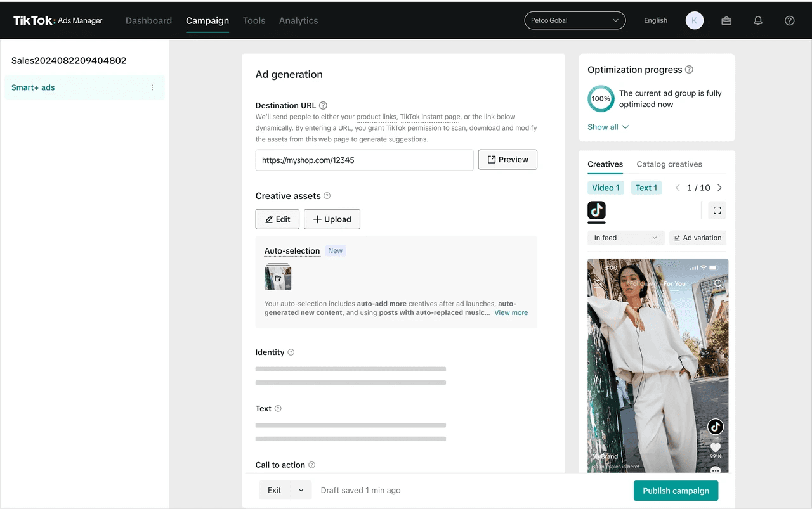Image resolution: width=812 pixels, height=509 pixels.
Task: Click Creative assets info icon
Action: [x=327, y=196]
